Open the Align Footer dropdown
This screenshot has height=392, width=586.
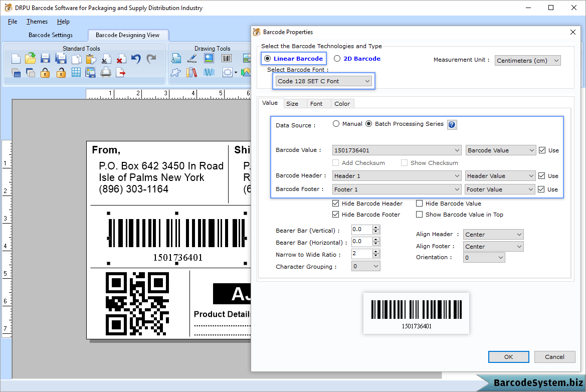click(x=493, y=246)
